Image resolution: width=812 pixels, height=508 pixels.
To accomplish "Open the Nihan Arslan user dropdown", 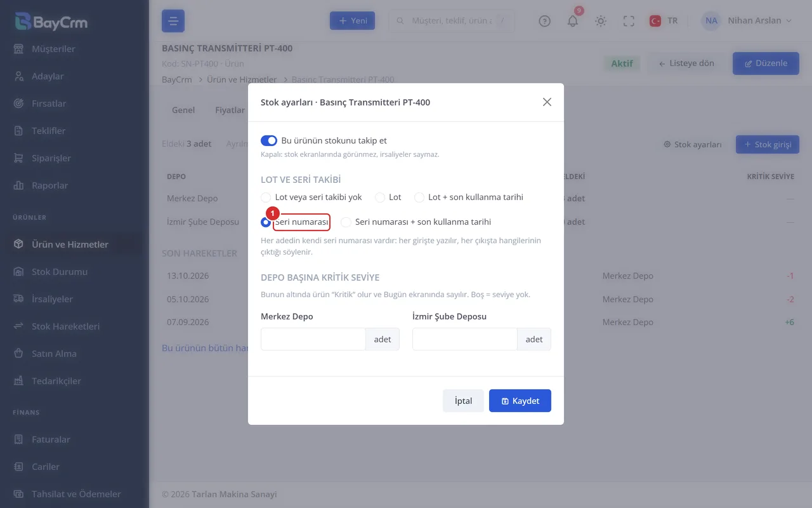I will tap(747, 21).
